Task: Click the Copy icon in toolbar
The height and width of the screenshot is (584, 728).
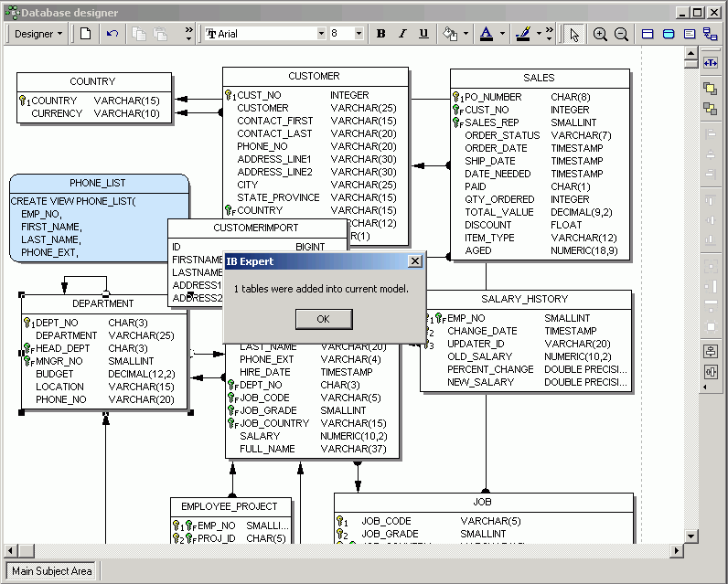Action: click(x=139, y=34)
